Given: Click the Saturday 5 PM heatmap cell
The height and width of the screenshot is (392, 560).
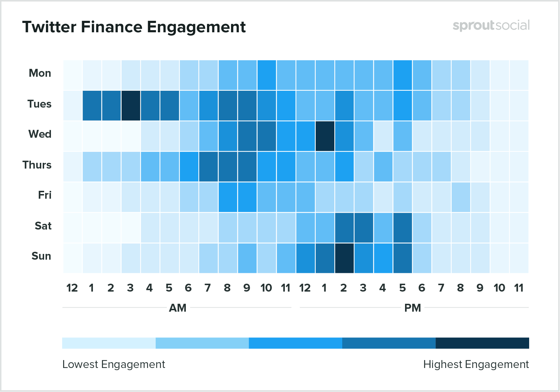Looking at the screenshot, I should pos(403,227).
